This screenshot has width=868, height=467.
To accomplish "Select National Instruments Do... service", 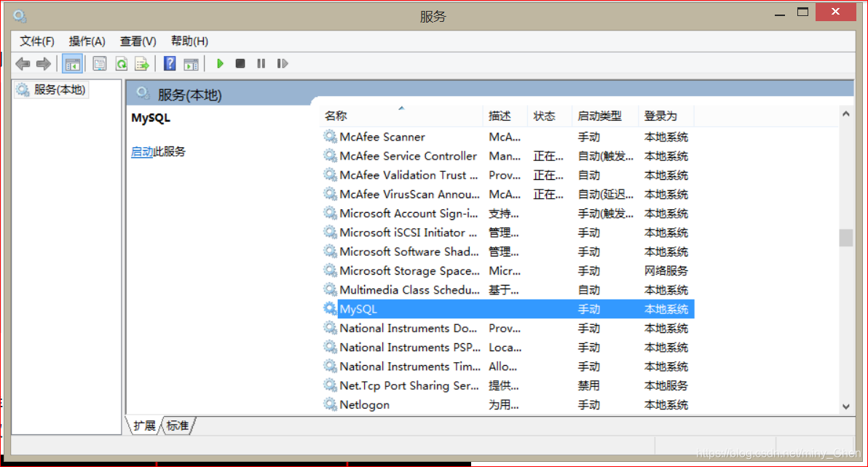I will 507,329.
